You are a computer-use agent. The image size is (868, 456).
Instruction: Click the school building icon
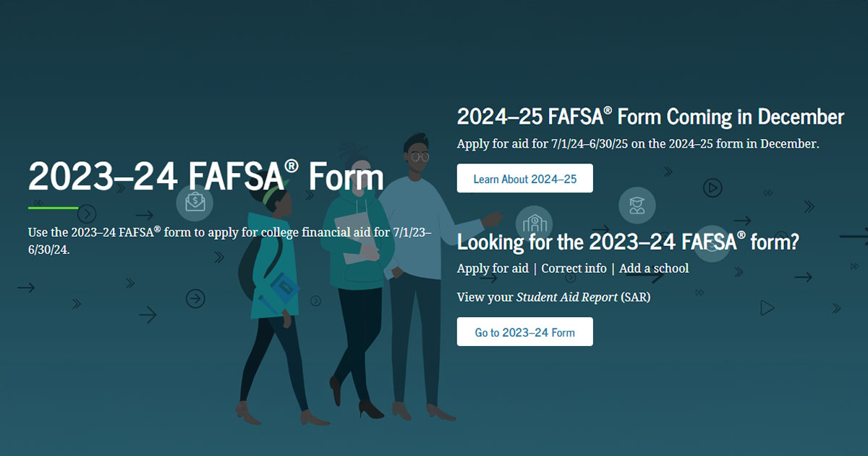pos(533,223)
